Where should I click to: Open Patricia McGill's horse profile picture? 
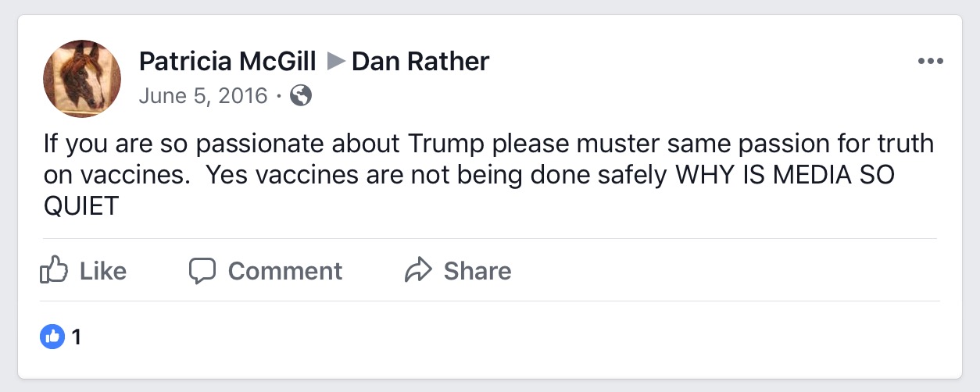[82, 78]
